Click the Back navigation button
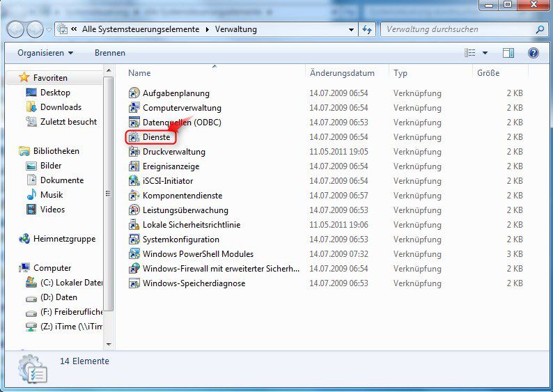Viewport: 553px width, 392px height. click(x=15, y=30)
